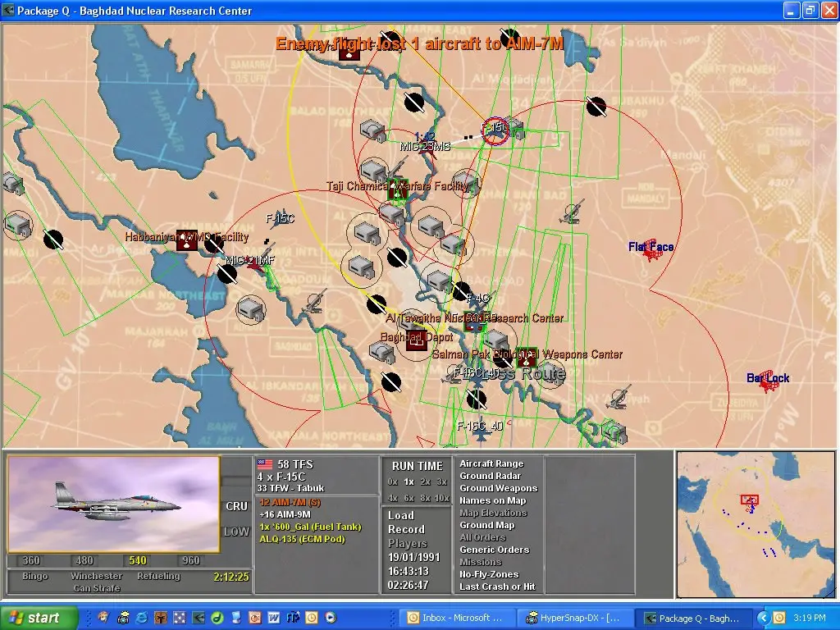The image size is (840, 630).
Task: Toggle Aircraft Range display
Action: tap(491, 464)
